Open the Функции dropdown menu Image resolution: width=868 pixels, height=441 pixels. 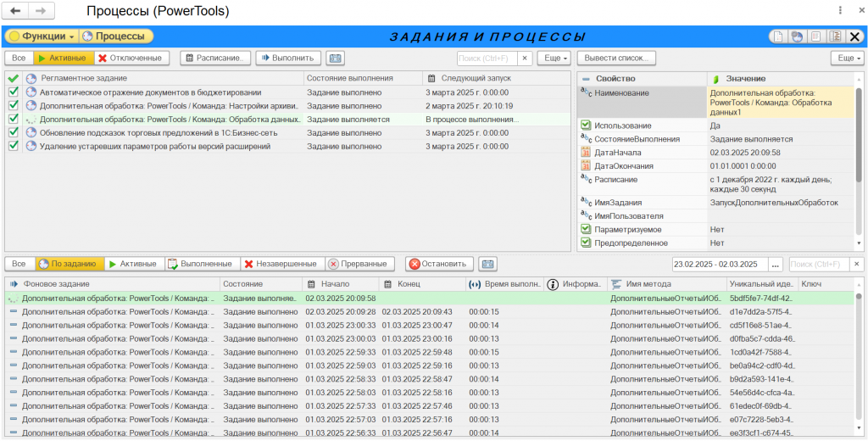tap(42, 36)
